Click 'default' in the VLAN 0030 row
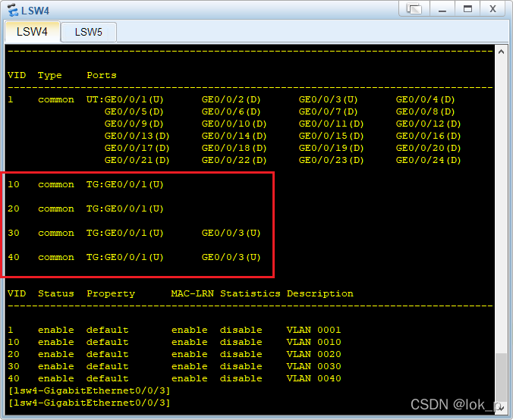Screen dimensions: 513x420 [x=107, y=366]
